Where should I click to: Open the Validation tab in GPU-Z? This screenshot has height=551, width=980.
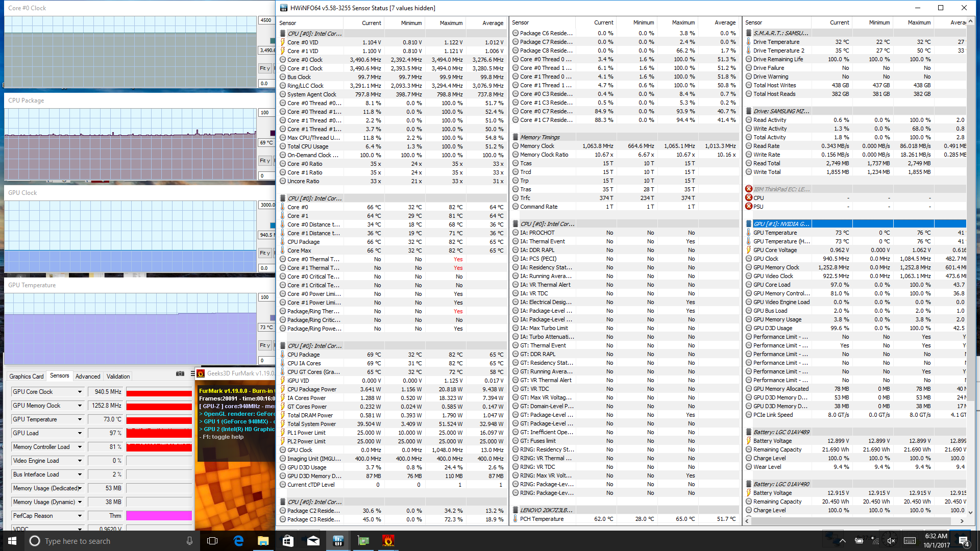[x=118, y=377]
